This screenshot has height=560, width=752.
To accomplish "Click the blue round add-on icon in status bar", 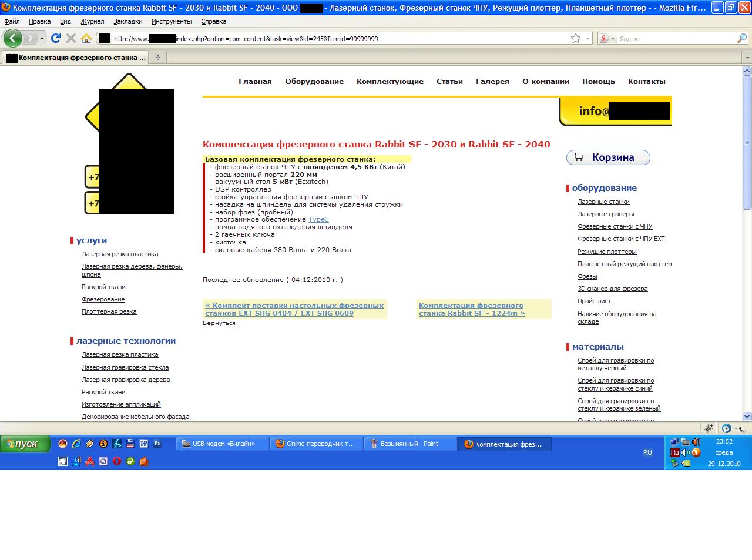I will [727, 428].
